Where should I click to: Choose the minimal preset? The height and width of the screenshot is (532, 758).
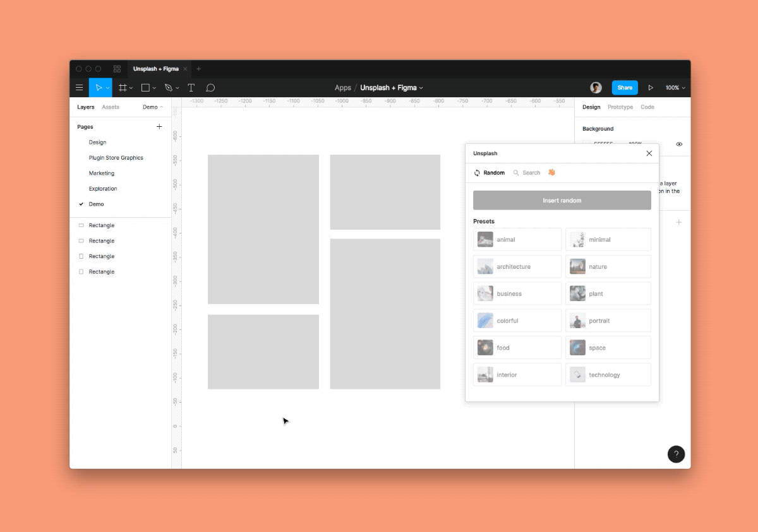pyautogui.click(x=608, y=240)
